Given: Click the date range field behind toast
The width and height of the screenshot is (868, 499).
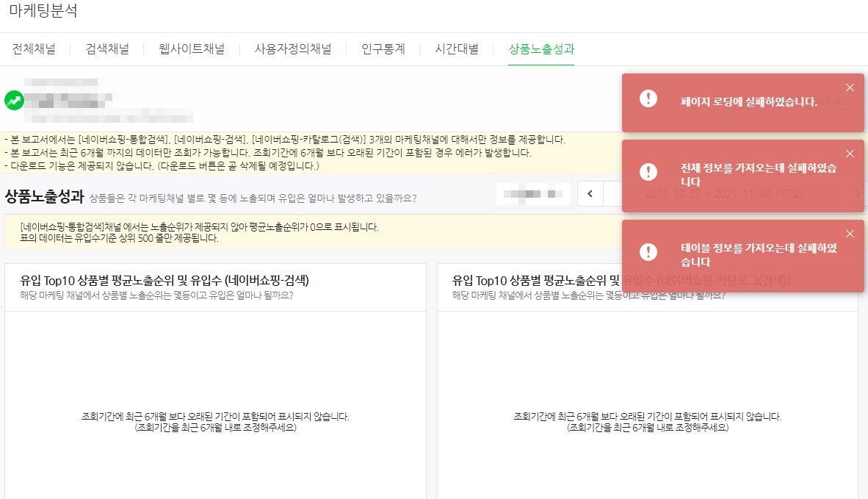Looking at the screenshot, I should point(723,194).
